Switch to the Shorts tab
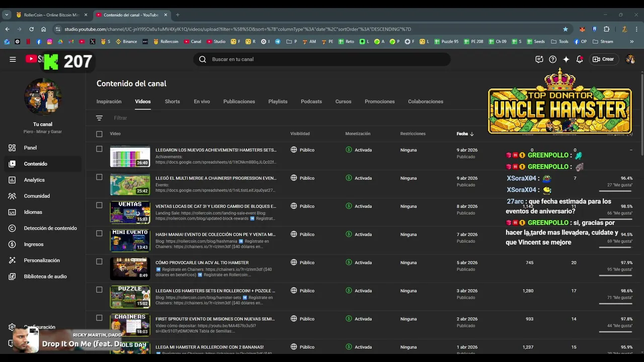 (x=172, y=102)
